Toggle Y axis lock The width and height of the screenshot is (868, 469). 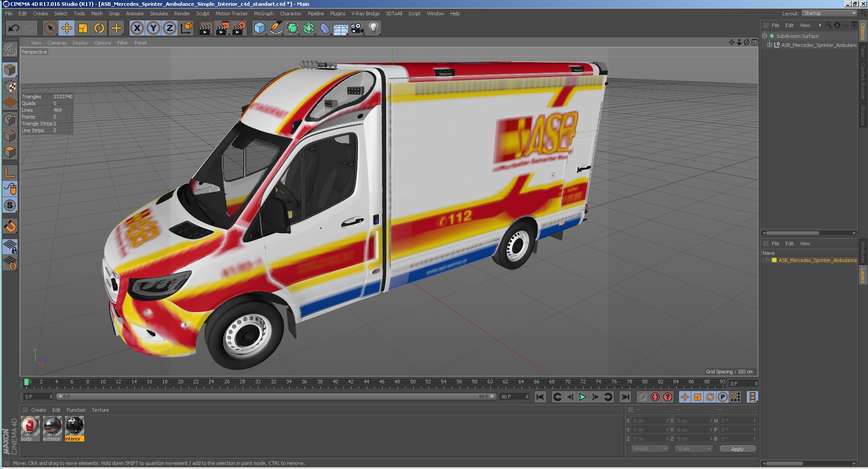tap(153, 28)
